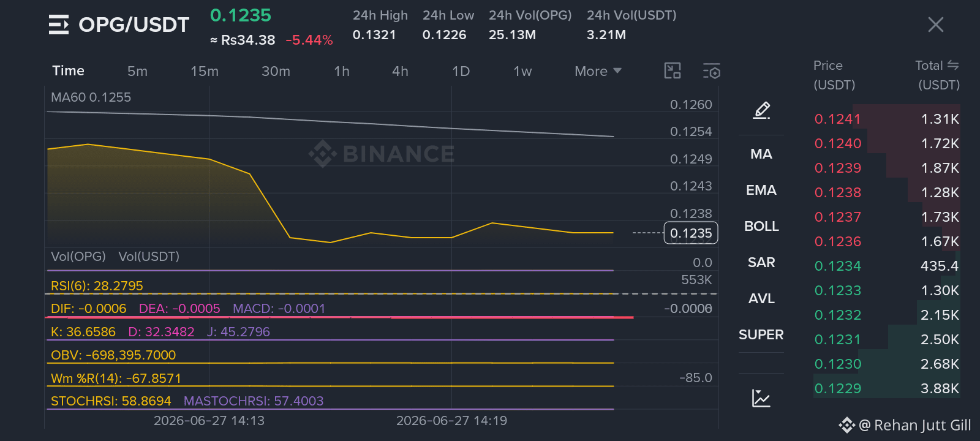Close the chart view with X
The image size is (980, 441).
pos(935,24)
